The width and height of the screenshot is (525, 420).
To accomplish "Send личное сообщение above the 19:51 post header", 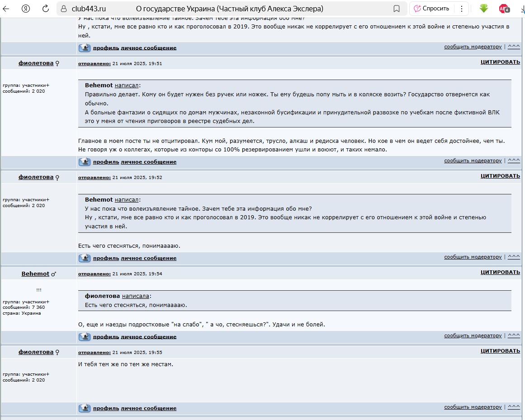I will 149,48.
